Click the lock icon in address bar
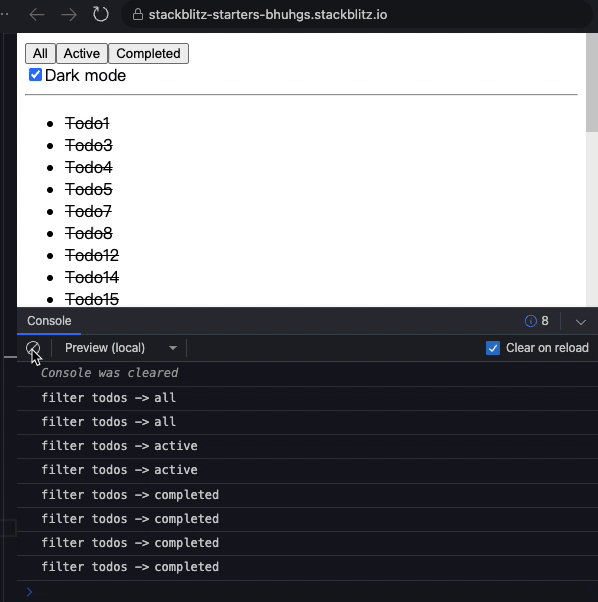Viewport: 598px width, 602px height. (x=137, y=15)
